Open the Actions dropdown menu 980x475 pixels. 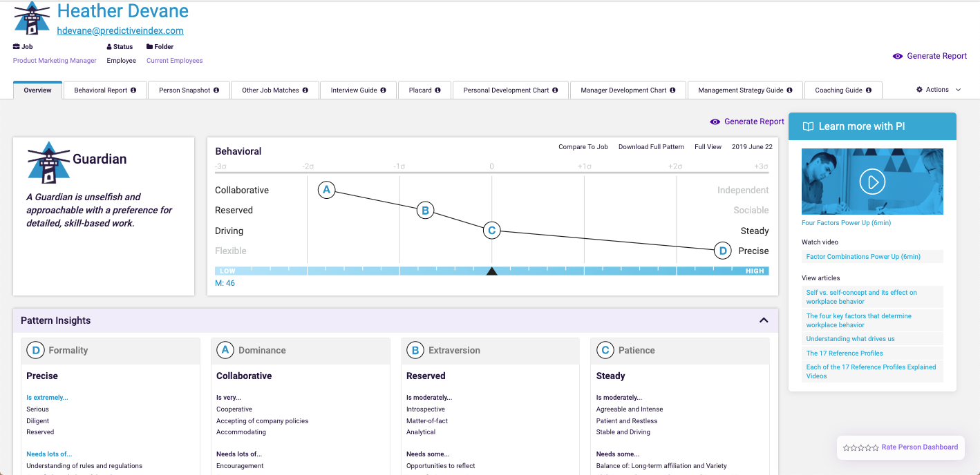coord(939,90)
